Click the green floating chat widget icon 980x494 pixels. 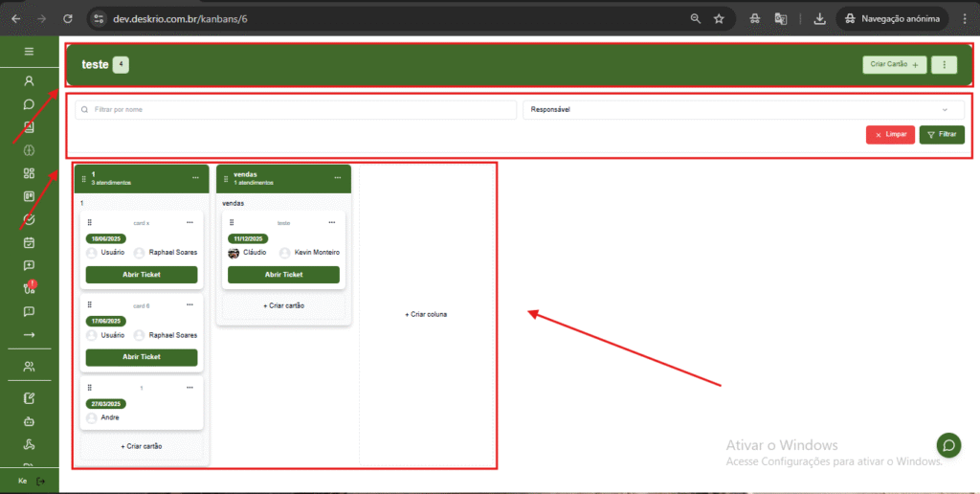[x=948, y=444]
